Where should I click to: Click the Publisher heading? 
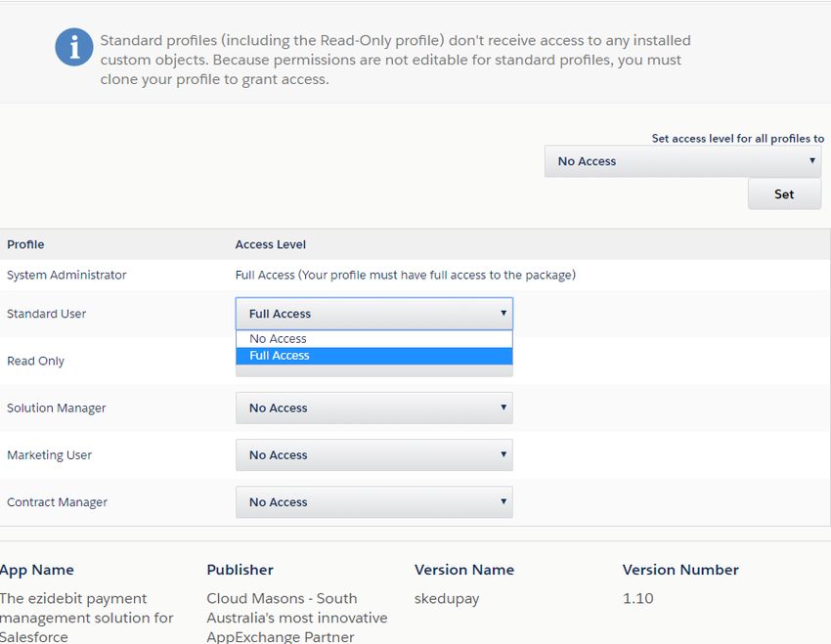(240, 570)
